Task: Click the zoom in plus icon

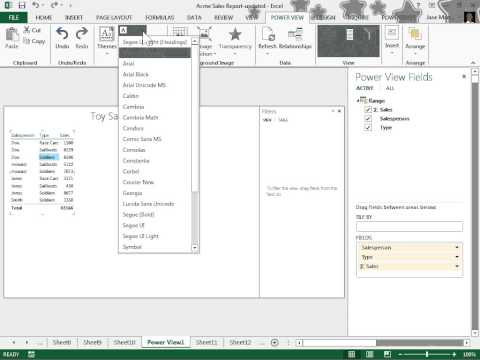Action: (x=454, y=354)
